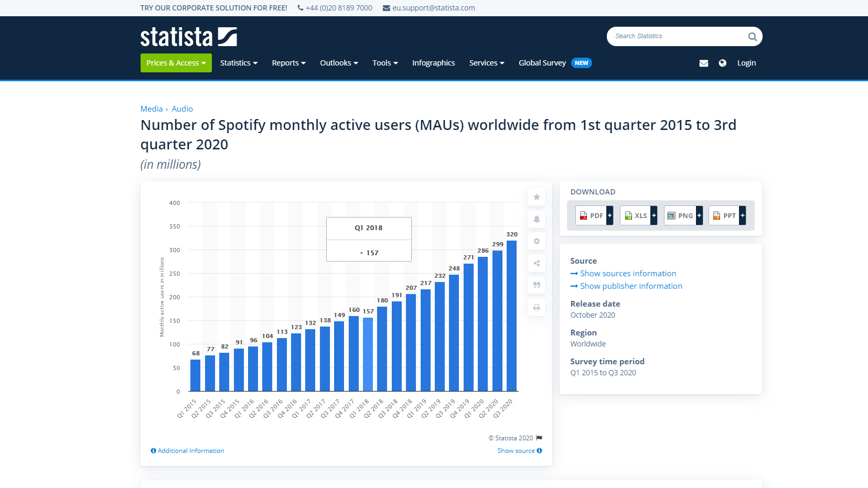The width and height of the screenshot is (868, 488).
Task: Click the Audio breadcrumb link
Action: tap(182, 109)
